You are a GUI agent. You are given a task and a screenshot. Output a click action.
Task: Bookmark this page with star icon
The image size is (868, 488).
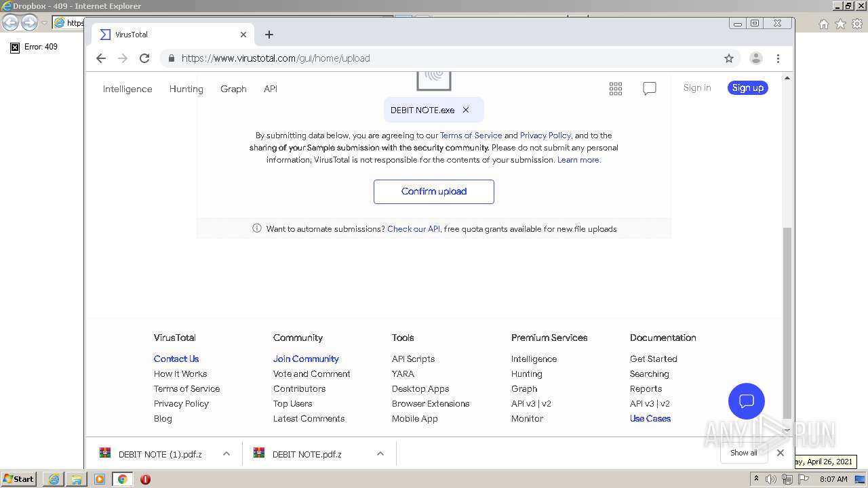729,58
